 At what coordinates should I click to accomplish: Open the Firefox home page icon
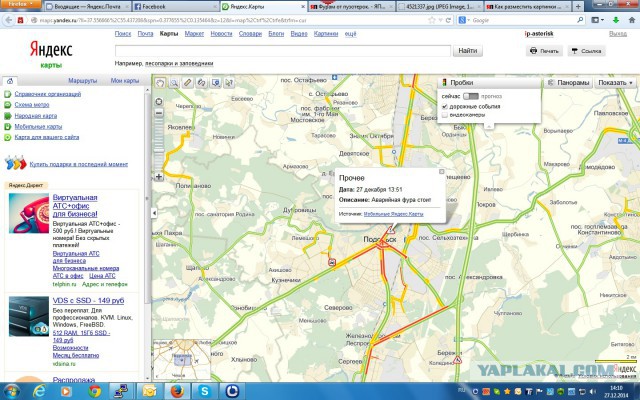(632, 20)
